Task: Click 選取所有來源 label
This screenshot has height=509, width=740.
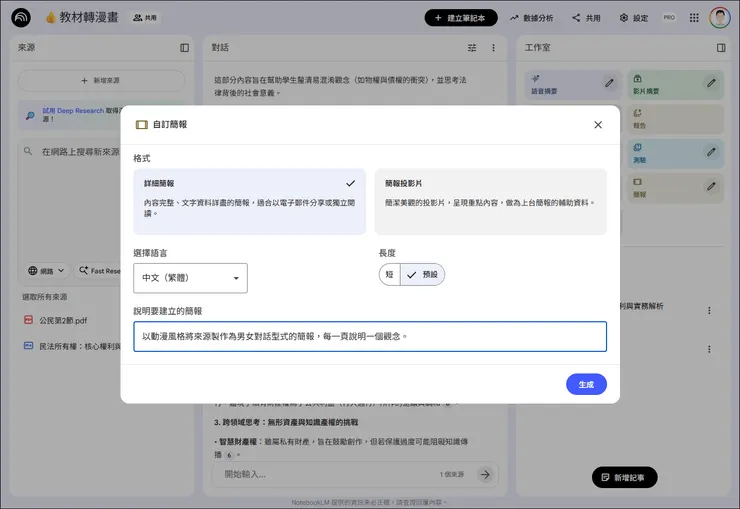Action: coord(45,297)
